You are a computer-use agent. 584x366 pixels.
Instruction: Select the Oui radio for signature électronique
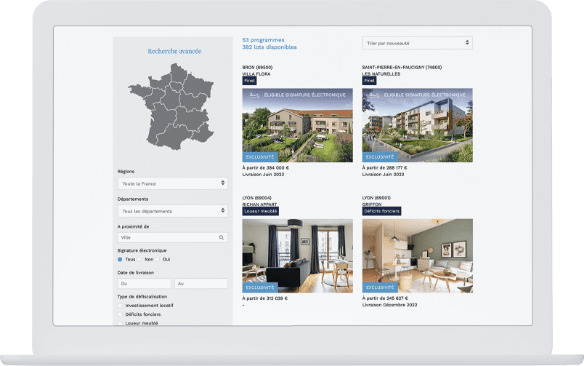(158, 260)
